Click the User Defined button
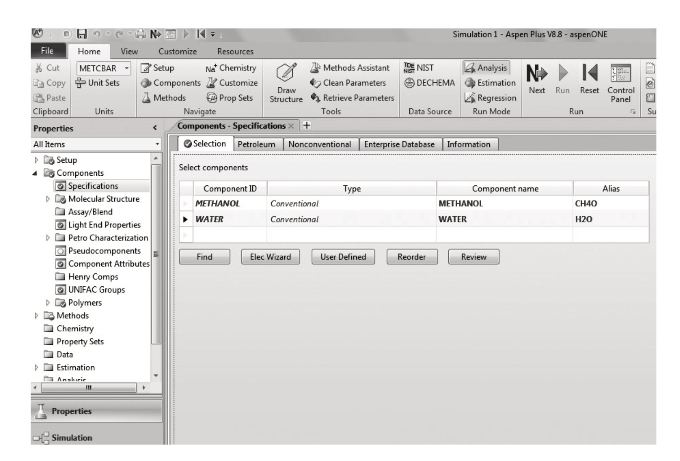The image size is (680, 461). point(343,257)
